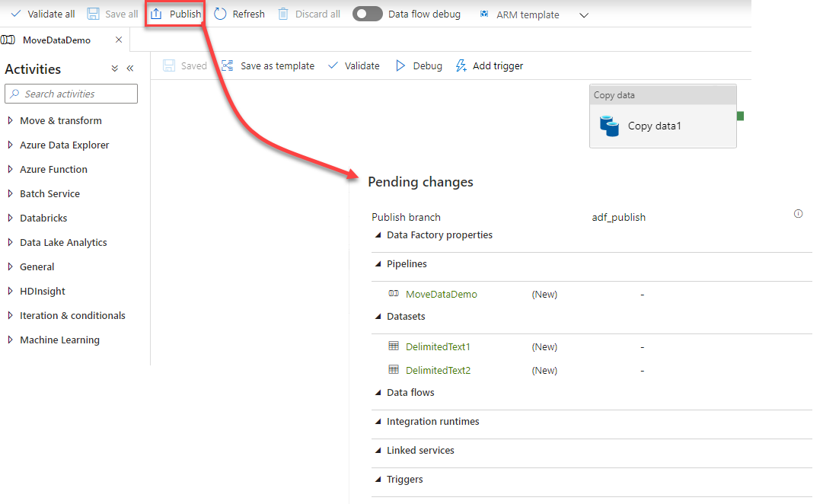The image size is (823, 504).
Task: Click the Validate all checkmark icon
Action: (x=15, y=14)
